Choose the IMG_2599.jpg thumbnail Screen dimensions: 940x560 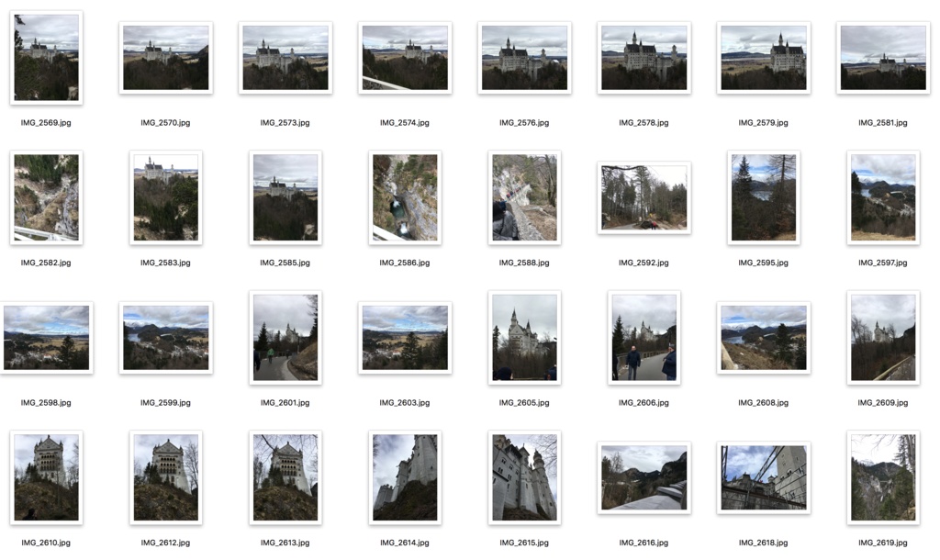[166, 338]
